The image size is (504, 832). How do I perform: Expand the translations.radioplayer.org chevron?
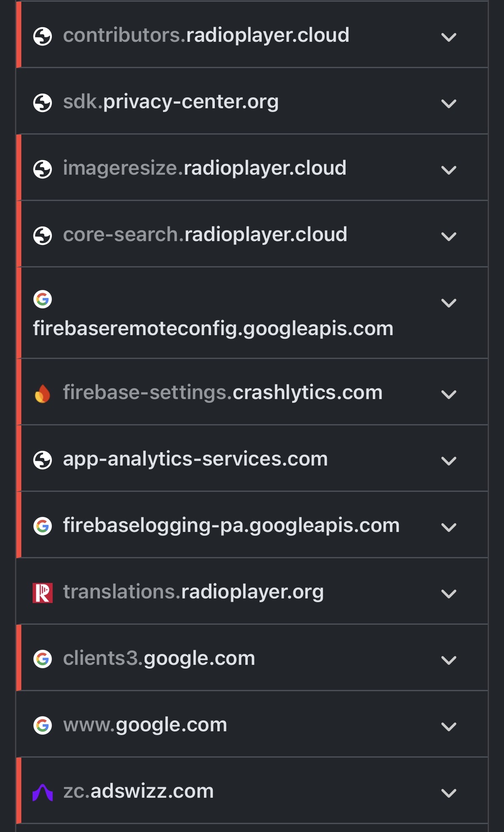coord(448,593)
